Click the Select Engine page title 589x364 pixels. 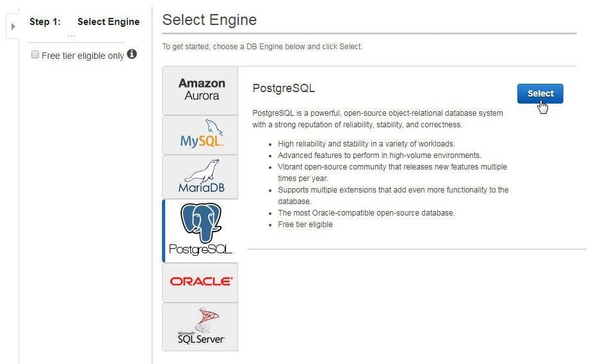pyautogui.click(x=209, y=20)
